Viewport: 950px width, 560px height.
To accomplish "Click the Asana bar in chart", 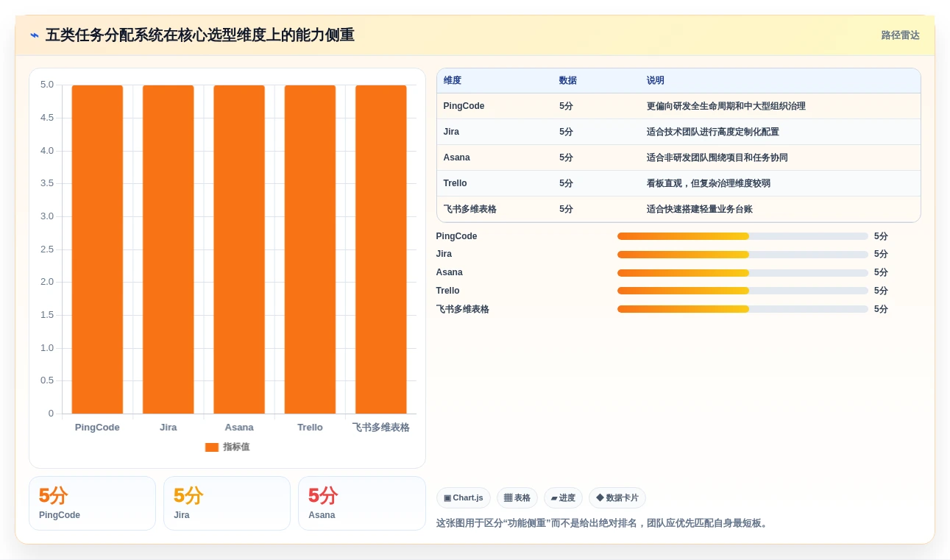I will click(x=239, y=249).
